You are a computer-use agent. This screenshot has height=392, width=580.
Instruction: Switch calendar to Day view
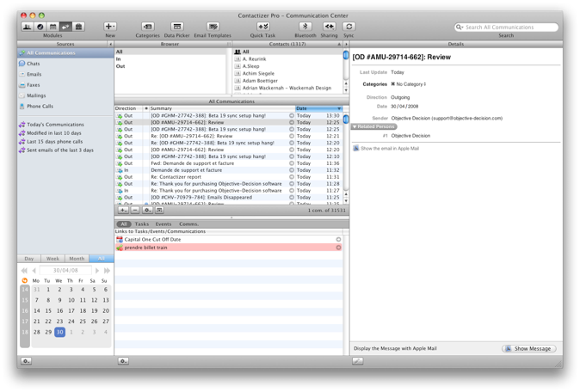29,259
